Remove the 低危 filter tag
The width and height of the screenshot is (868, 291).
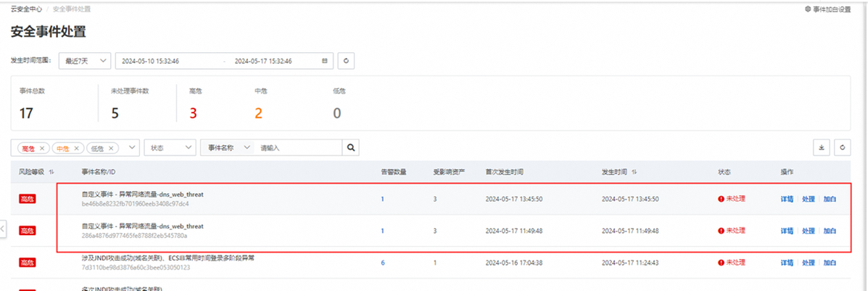point(110,148)
